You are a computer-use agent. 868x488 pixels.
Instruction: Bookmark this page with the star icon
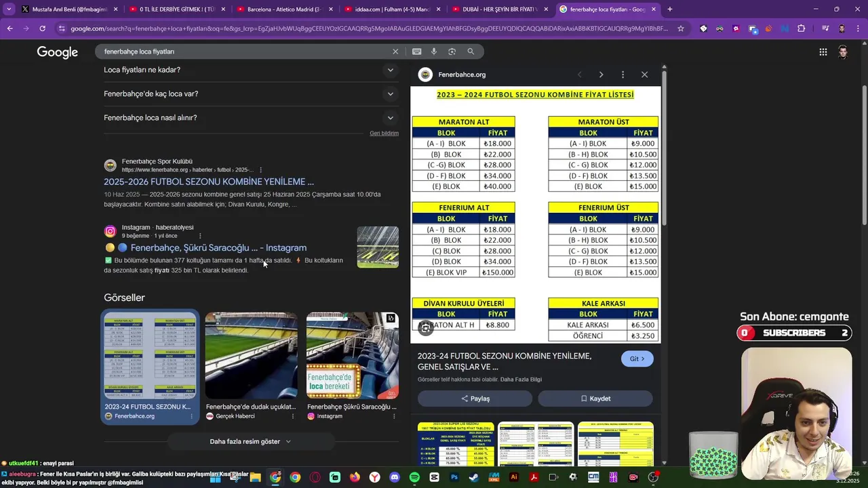(681, 28)
